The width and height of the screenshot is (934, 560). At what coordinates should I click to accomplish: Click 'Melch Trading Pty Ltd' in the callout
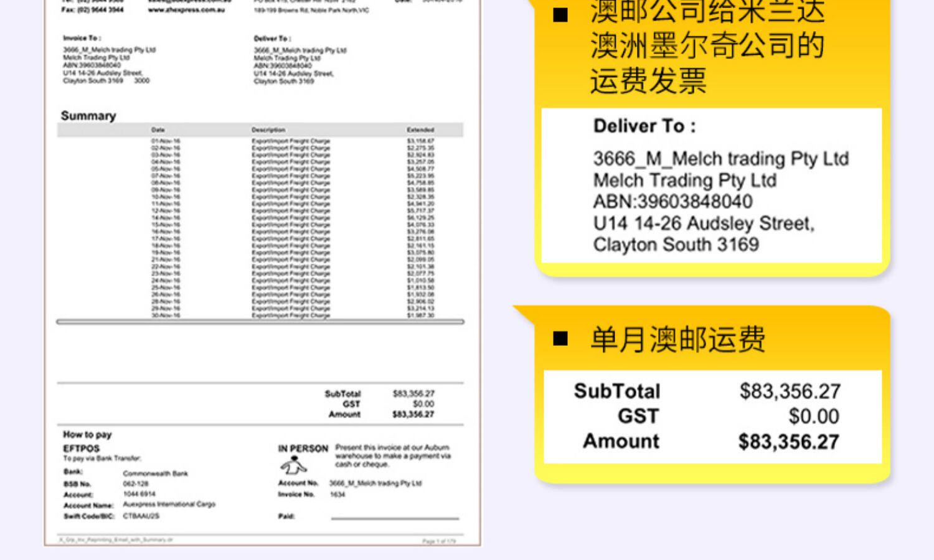[685, 180]
